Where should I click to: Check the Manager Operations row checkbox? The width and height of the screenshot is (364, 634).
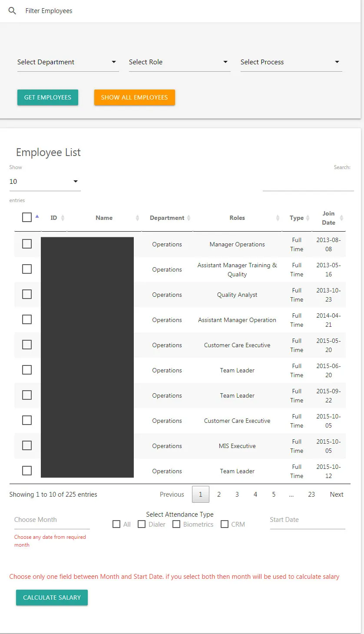click(27, 244)
